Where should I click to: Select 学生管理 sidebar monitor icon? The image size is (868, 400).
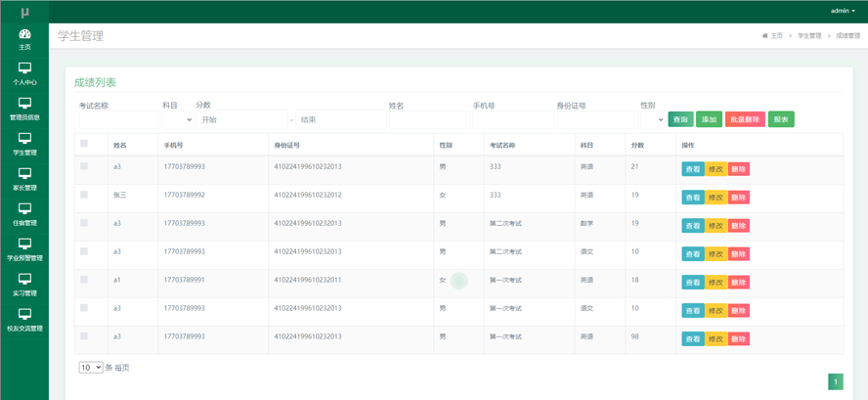[x=24, y=138]
